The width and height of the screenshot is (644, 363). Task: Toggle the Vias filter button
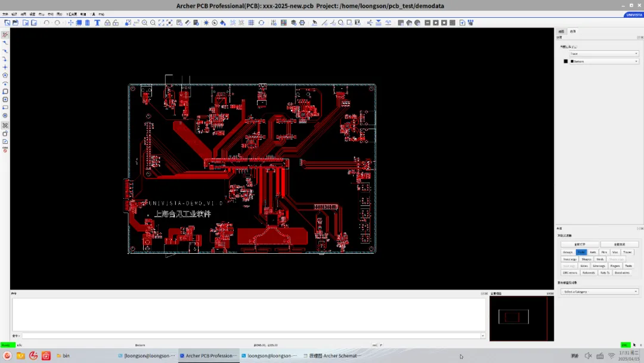click(x=615, y=252)
